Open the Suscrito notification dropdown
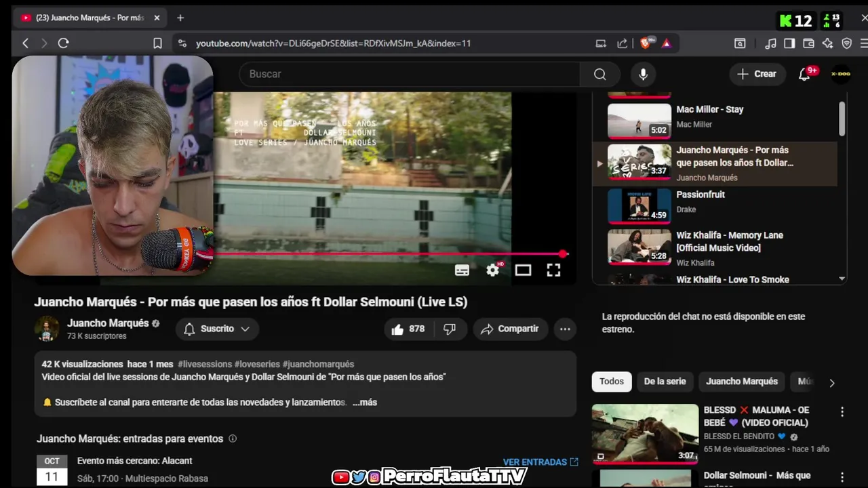 [217, 329]
